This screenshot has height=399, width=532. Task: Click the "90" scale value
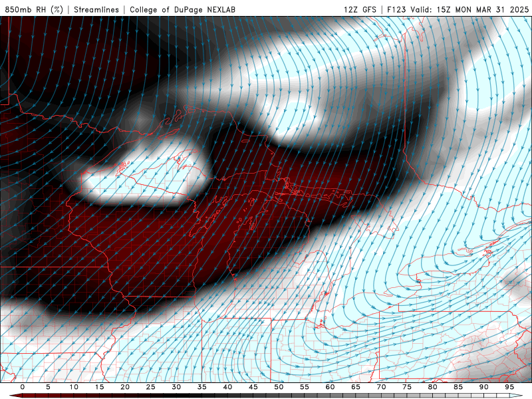click(484, 387)
